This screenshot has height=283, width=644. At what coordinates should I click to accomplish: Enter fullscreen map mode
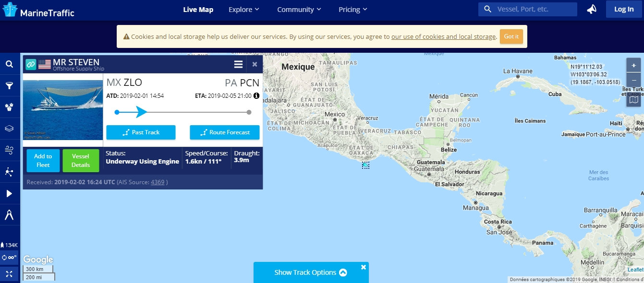9,274
